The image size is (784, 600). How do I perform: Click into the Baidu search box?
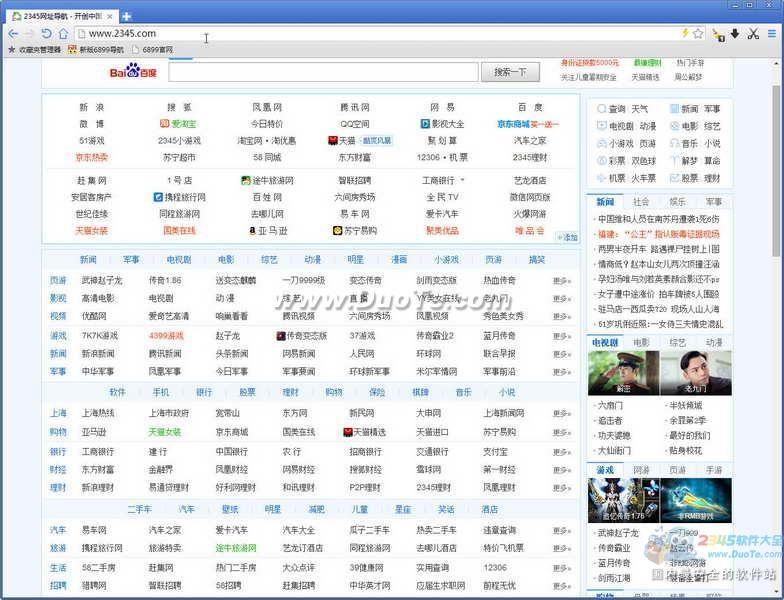click(324, 72)
